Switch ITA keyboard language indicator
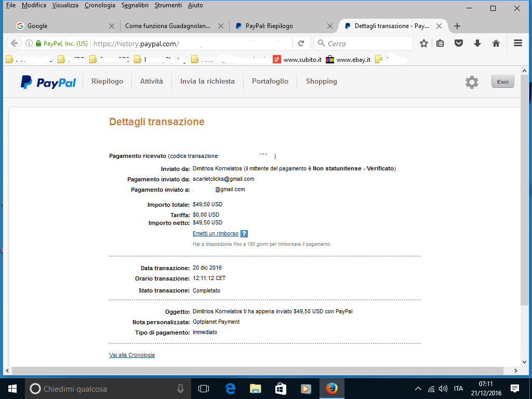This screenshot has width=532, height=399. tap(458, 389)
